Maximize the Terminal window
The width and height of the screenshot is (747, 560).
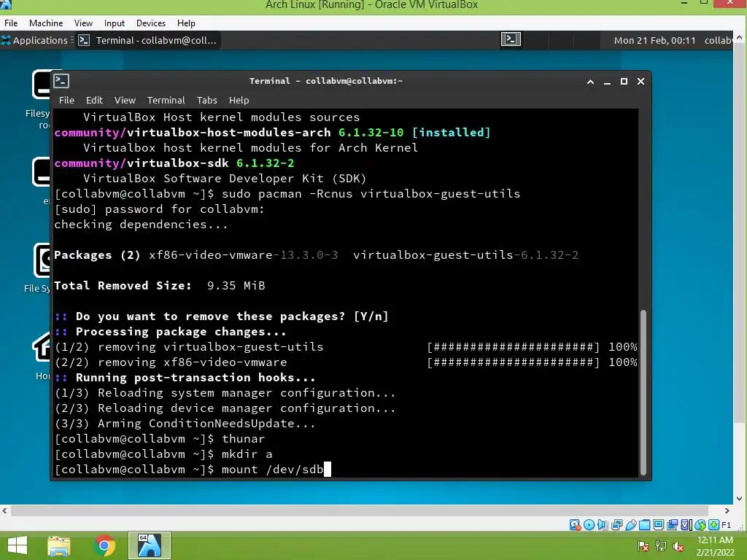[624, 82]
